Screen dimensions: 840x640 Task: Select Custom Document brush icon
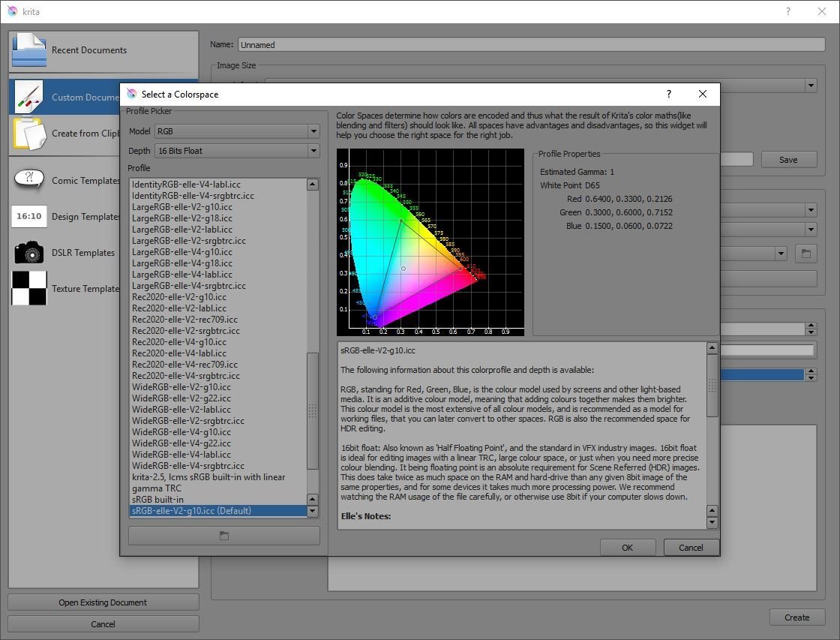[x=29, y=97]
